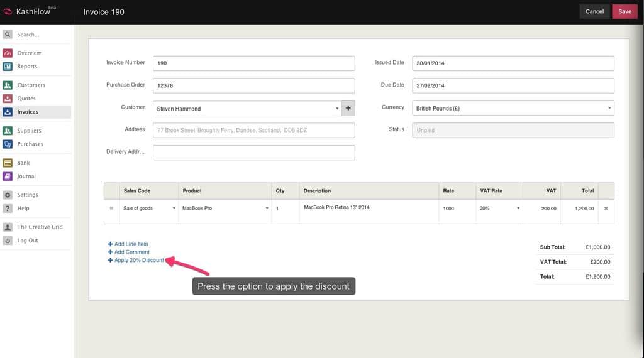This screenshot has height=358, width=644.
Task: Click the Overview icon in sidebar
Action: point(8,53)
